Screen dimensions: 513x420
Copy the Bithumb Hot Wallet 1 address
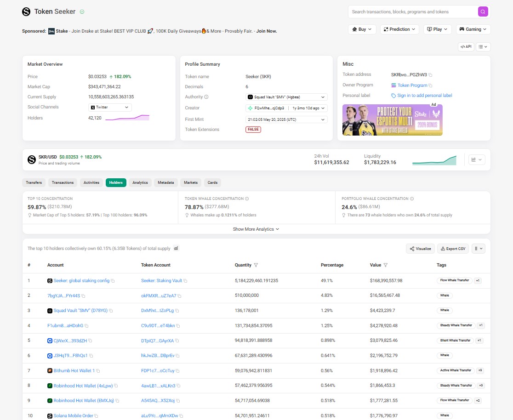pyautogui.click(x=98, y=371)
